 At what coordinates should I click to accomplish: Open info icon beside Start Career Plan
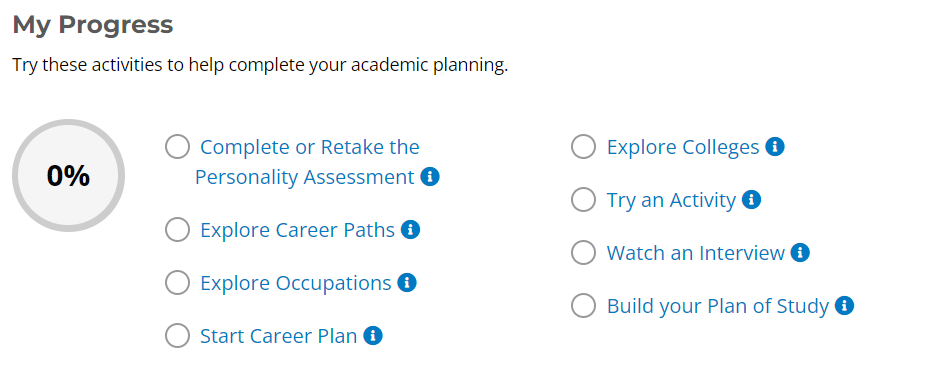click(x=373, y=336)
